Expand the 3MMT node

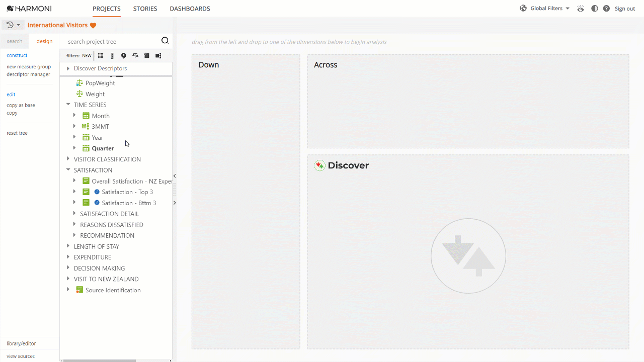[x=74, y=126]
